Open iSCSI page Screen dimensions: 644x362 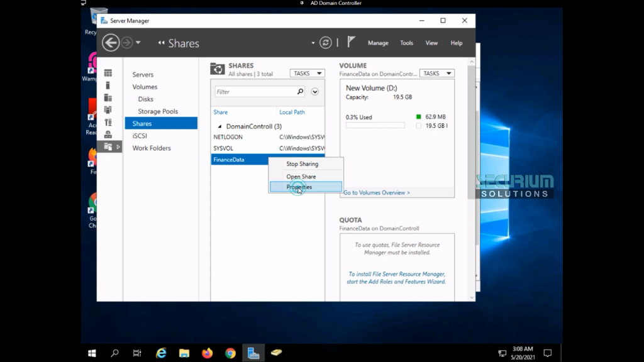click(x=139, y=136)
